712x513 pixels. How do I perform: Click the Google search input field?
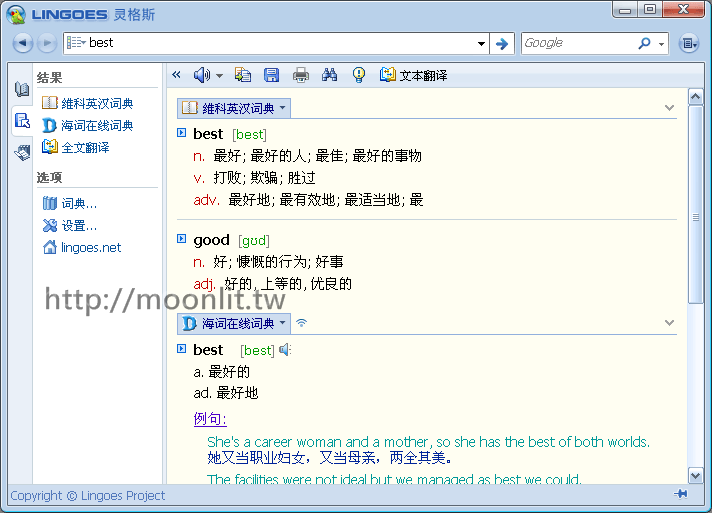578,43
